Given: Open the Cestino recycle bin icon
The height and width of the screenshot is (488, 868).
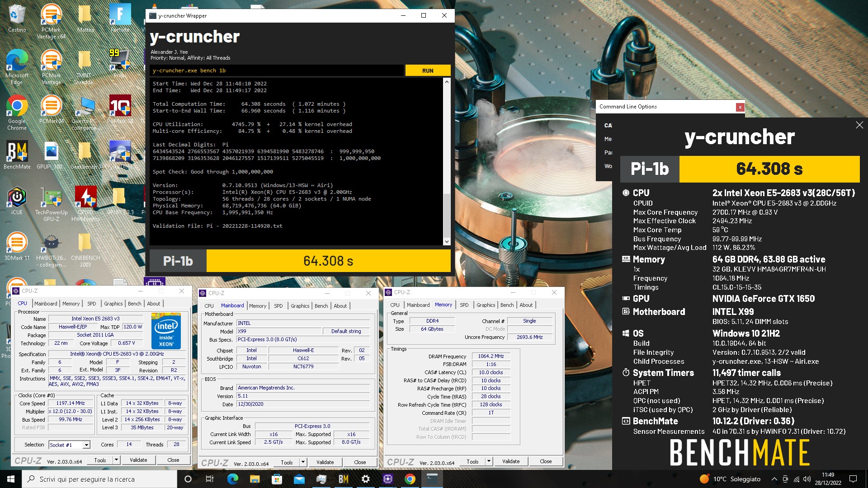Looking at the screenshot, I should [x=17, y=18].
